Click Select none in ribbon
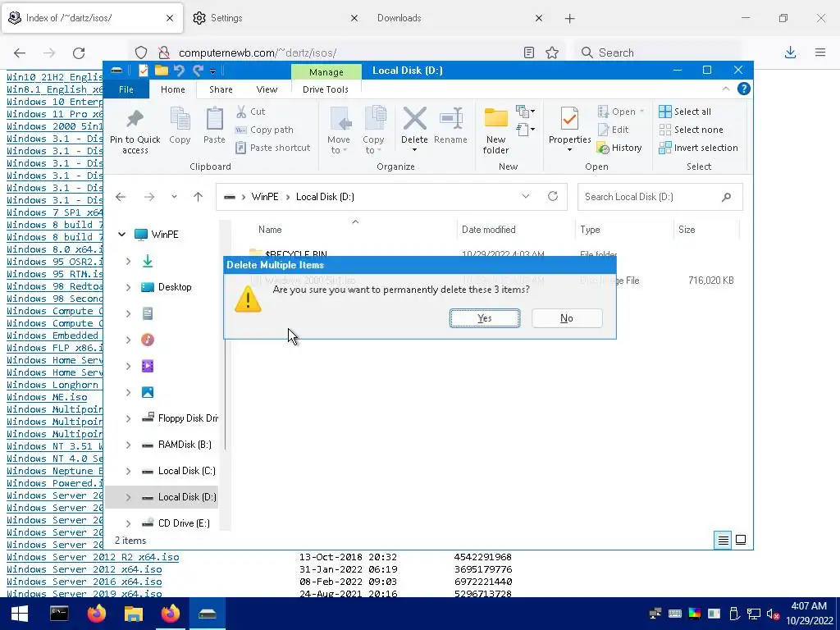The image size is (840, 630). click(x=691, y=130)
